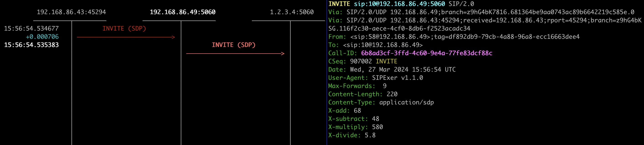This screenshot has height=145, width=644.
Task: Click the Date header Wed, 27 Mar 2024
Action: pyautogui.click(x=392, y=70)
